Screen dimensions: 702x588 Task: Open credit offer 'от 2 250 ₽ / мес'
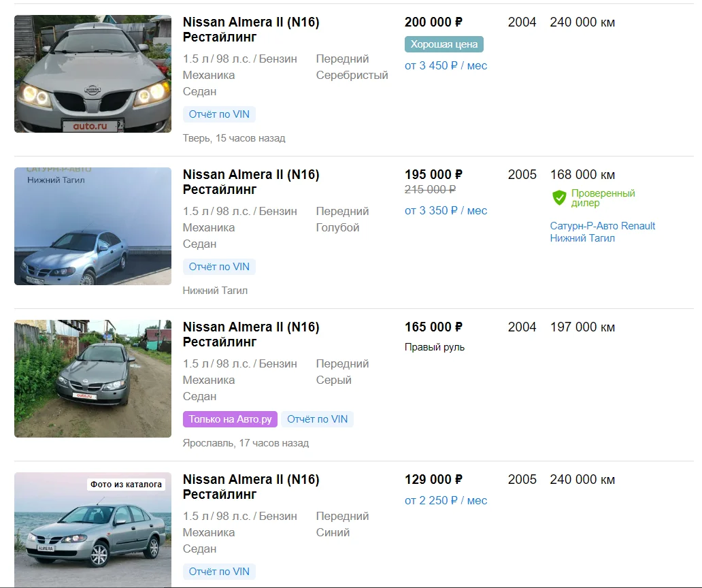(446, 501)
